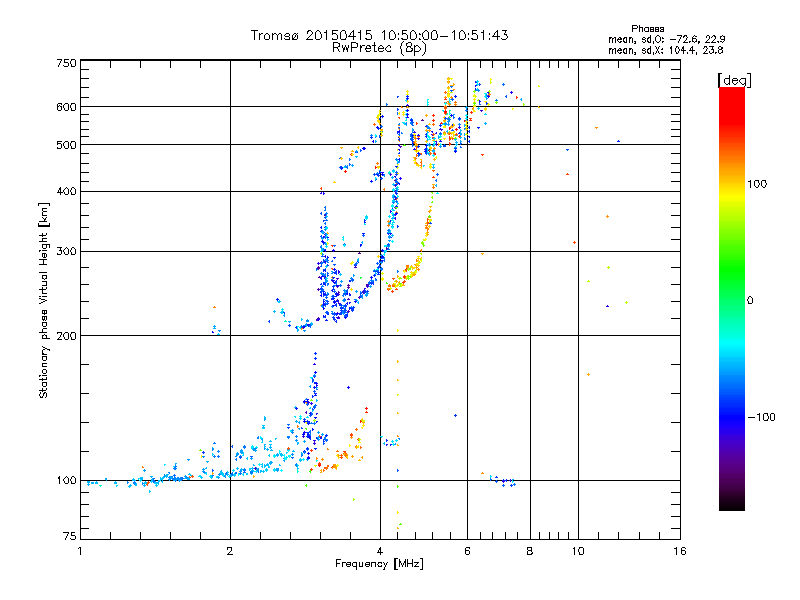Click the mean, sd,X value line

pos(665,50)
